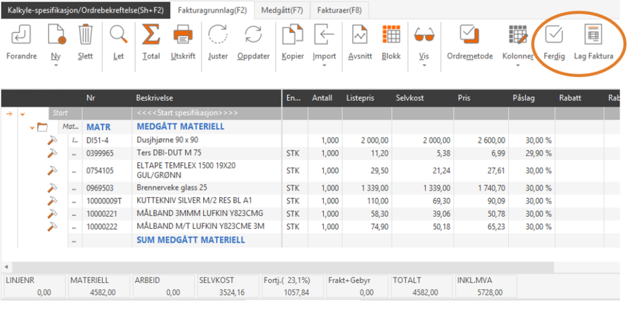
Task: Click the Blokk grid icon
Action: coord(391,34)
